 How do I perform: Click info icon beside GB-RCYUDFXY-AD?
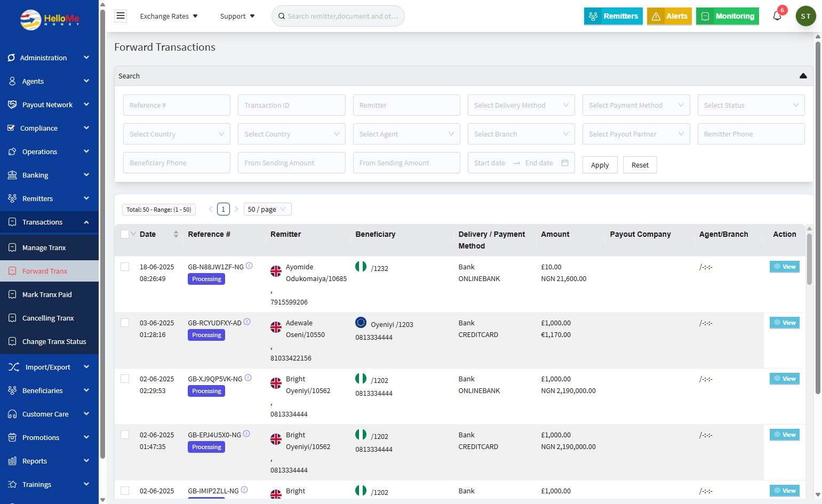(x=247, y=322)
